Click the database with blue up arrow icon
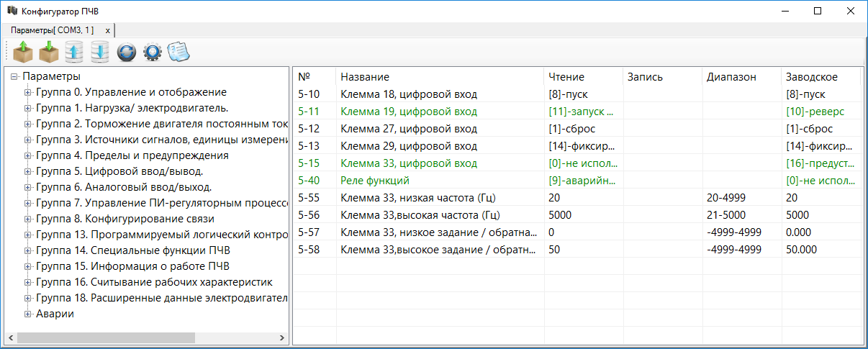868x349 pixels. [x=74, y=53]
